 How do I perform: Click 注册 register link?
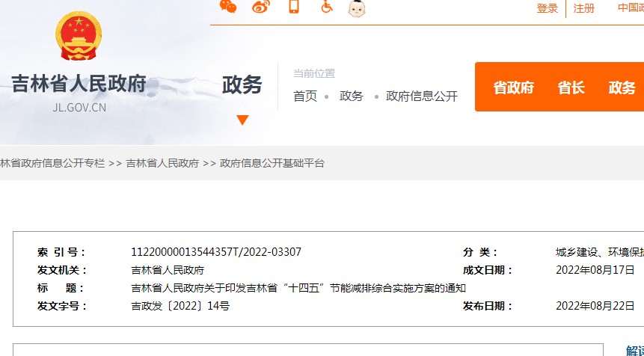(583, 8)
